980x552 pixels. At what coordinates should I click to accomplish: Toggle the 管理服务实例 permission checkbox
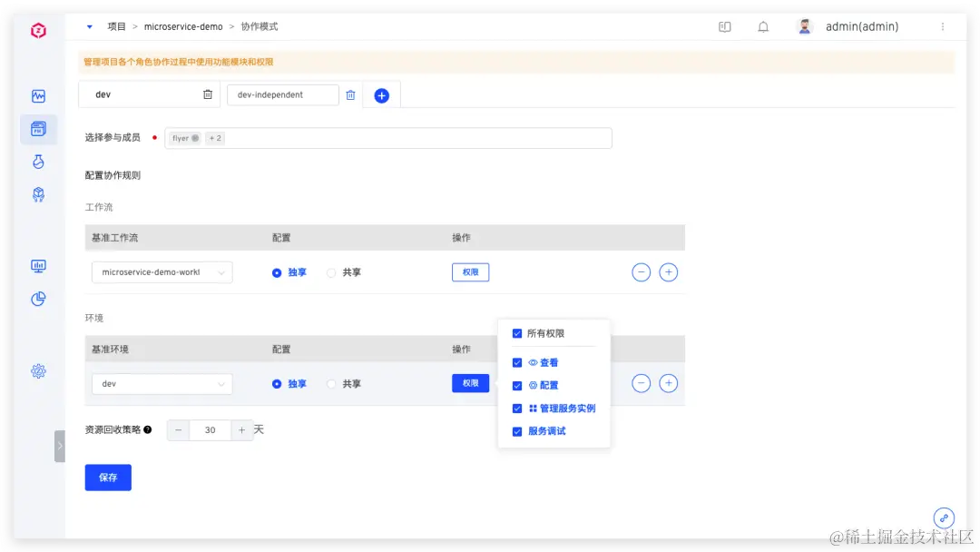[x=517, y=409]
